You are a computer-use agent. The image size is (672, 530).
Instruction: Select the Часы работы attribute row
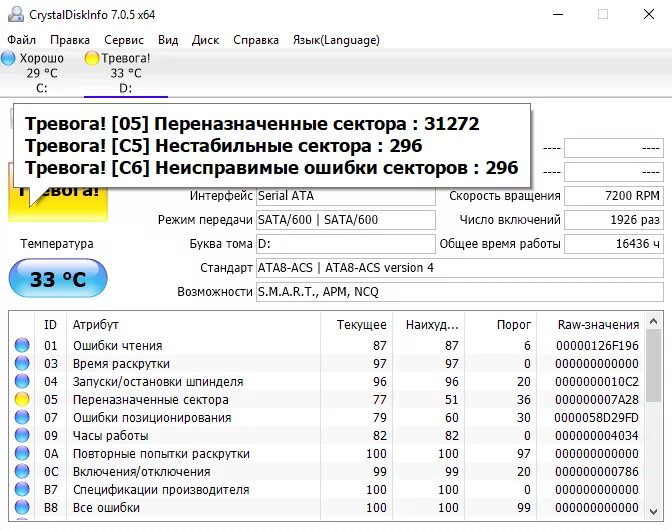(327, 435)
